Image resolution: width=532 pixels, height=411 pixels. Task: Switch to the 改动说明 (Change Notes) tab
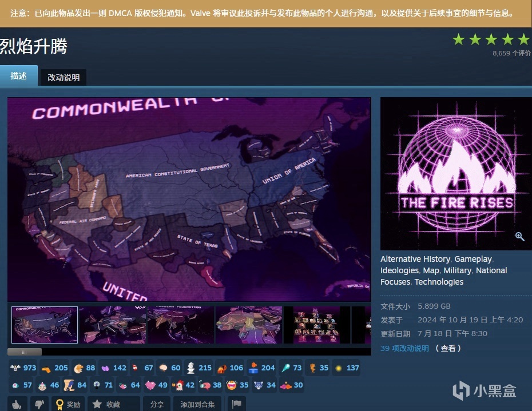63,77
